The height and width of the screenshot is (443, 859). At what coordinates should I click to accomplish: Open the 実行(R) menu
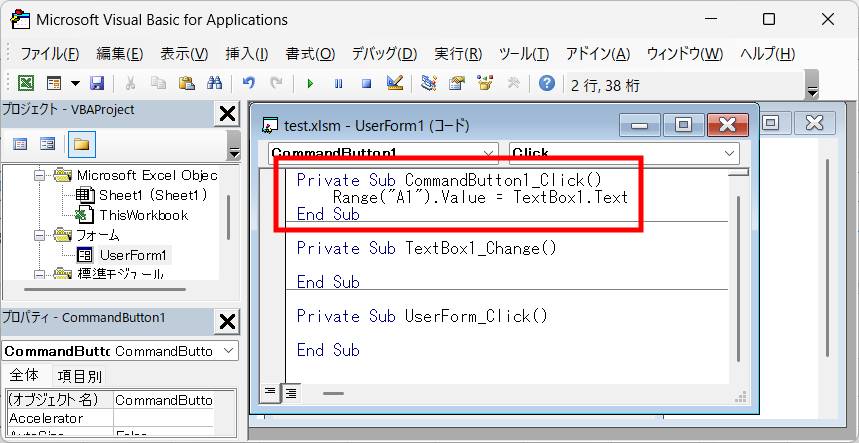click(x=458, y=54)
